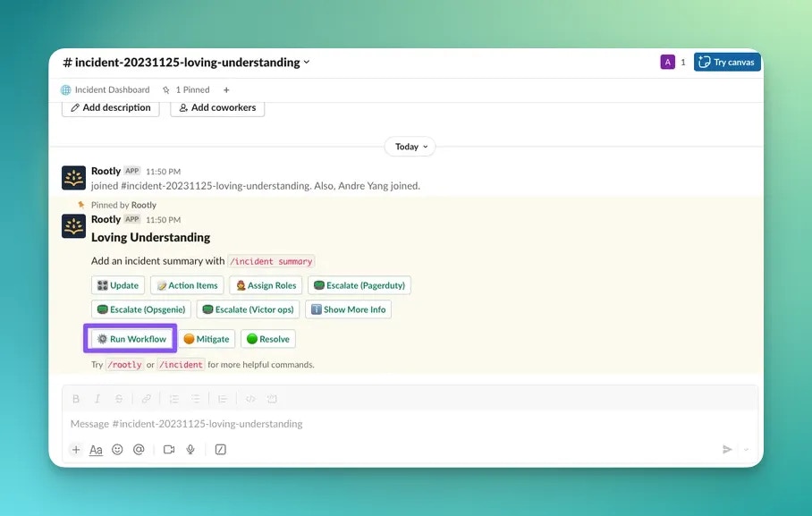Mention someone with the @ icon
The width and height of the screenshot is (812, 516).
(139, 449)
